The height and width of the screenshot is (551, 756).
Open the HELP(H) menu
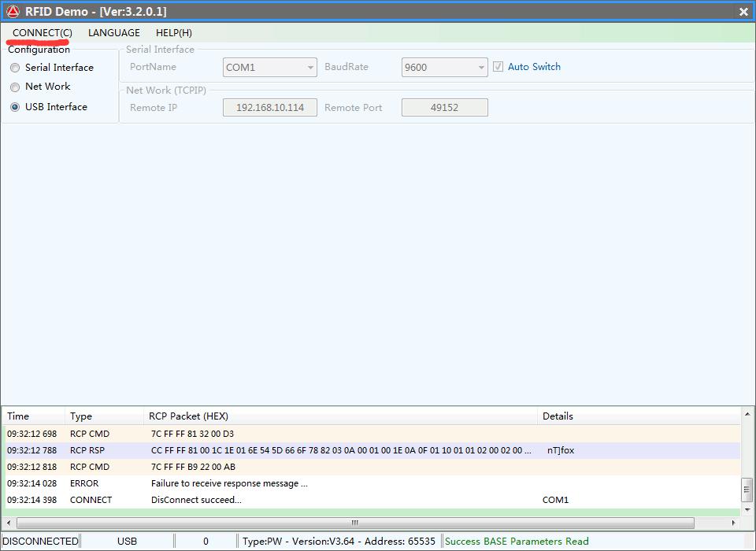point(174,32)
